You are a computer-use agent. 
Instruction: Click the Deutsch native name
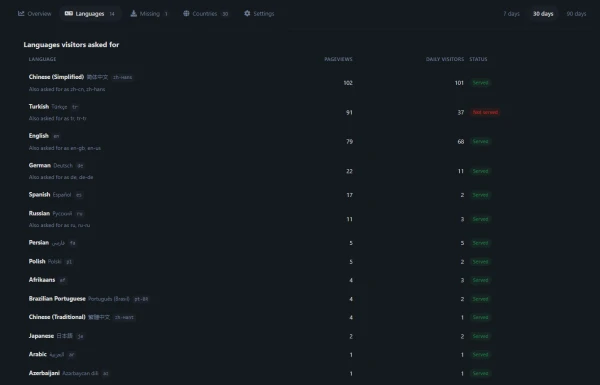tap(63, 166)
